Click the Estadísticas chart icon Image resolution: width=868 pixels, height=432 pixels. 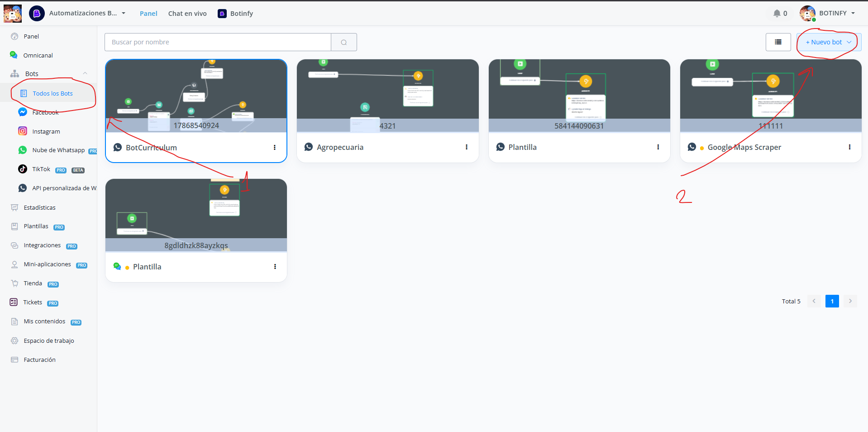(14, 207)
